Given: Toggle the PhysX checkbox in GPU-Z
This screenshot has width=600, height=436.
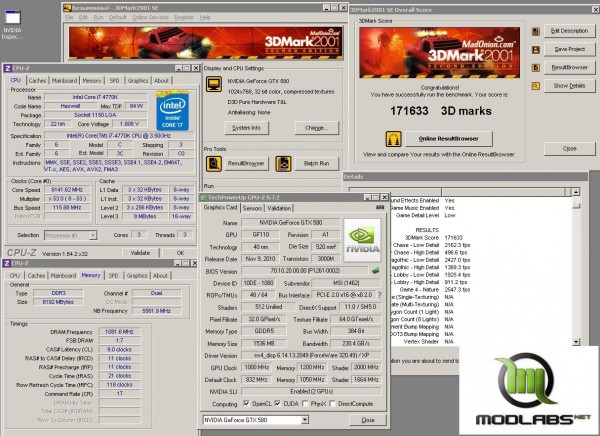Looking at the screenshot, I should pos(305,403).
